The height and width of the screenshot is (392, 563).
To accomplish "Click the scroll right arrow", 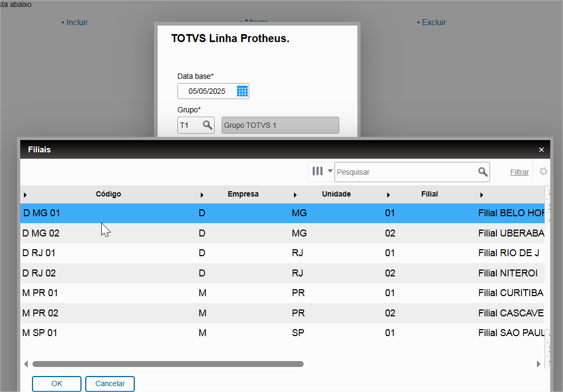I will pos(538,364).
